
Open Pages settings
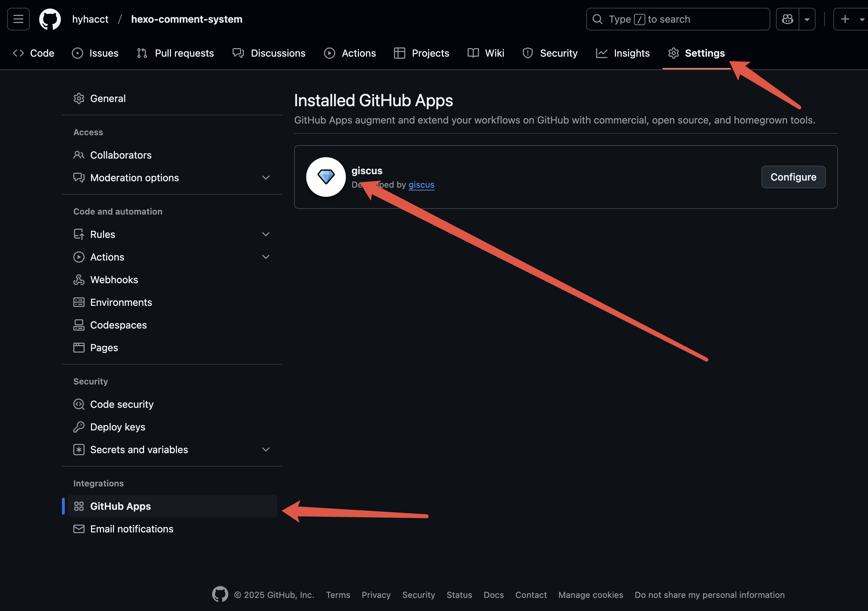tap(172, 348)
